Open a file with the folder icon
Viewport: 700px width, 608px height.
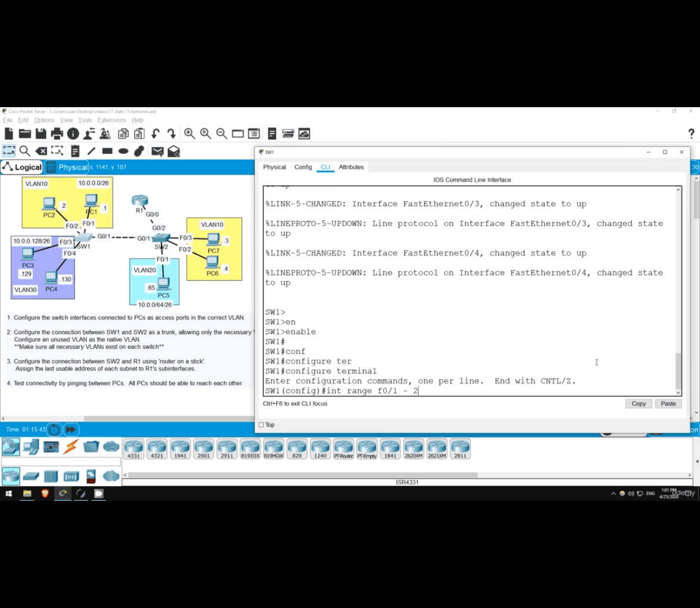[x=25, y=133]
